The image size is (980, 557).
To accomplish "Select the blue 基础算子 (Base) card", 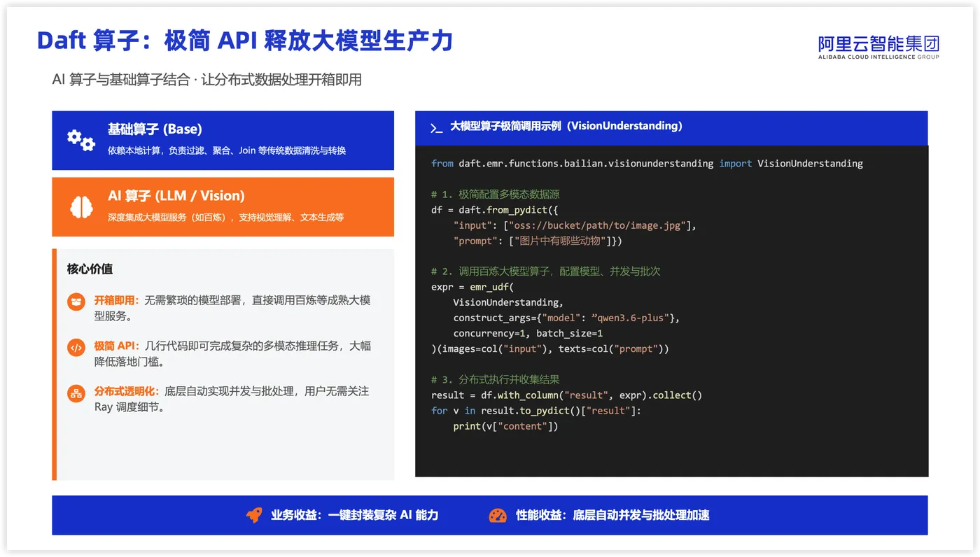I will pos(223,140).
